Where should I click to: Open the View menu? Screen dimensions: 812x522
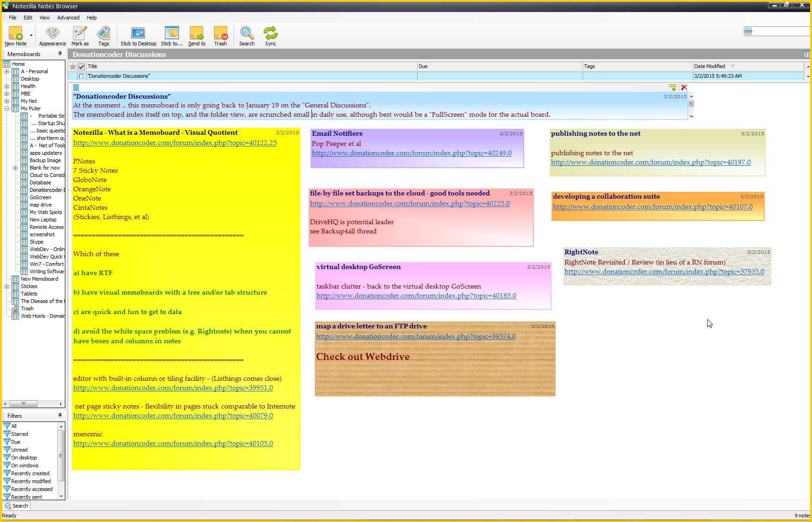tap(44, 18)
